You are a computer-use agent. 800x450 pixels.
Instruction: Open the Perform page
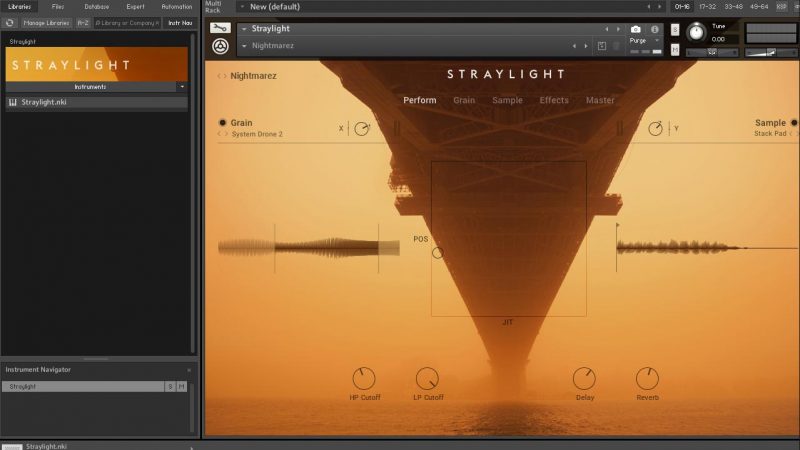419,101
